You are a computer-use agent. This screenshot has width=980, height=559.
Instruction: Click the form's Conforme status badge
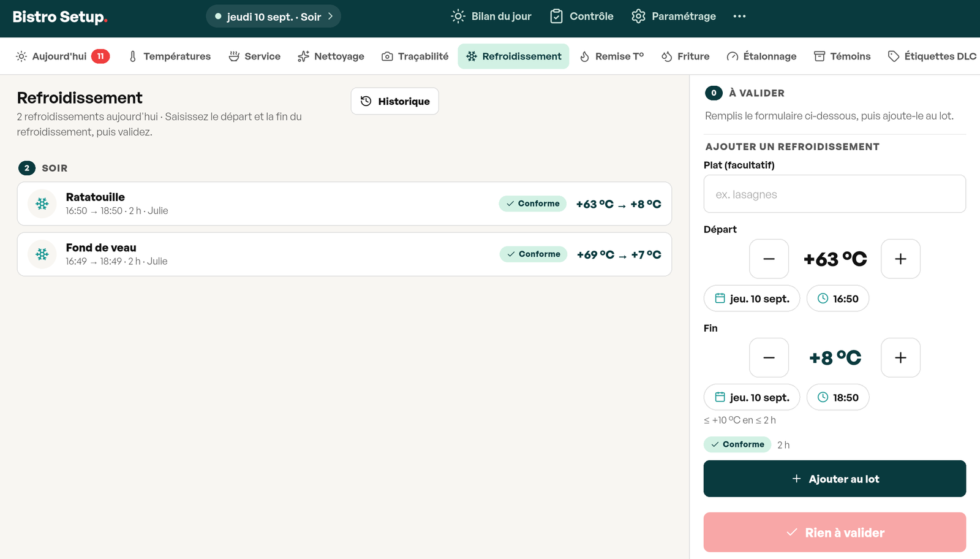[737, 444]
